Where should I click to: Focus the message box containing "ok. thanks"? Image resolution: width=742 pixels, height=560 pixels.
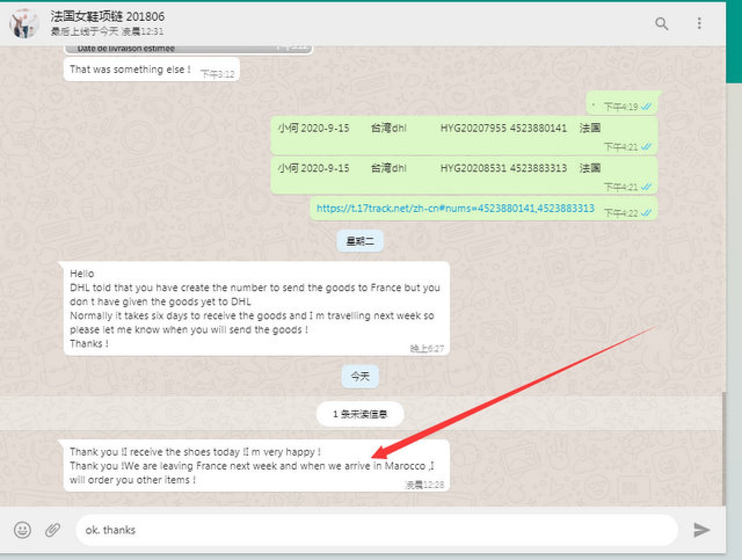tap(377, 530)
